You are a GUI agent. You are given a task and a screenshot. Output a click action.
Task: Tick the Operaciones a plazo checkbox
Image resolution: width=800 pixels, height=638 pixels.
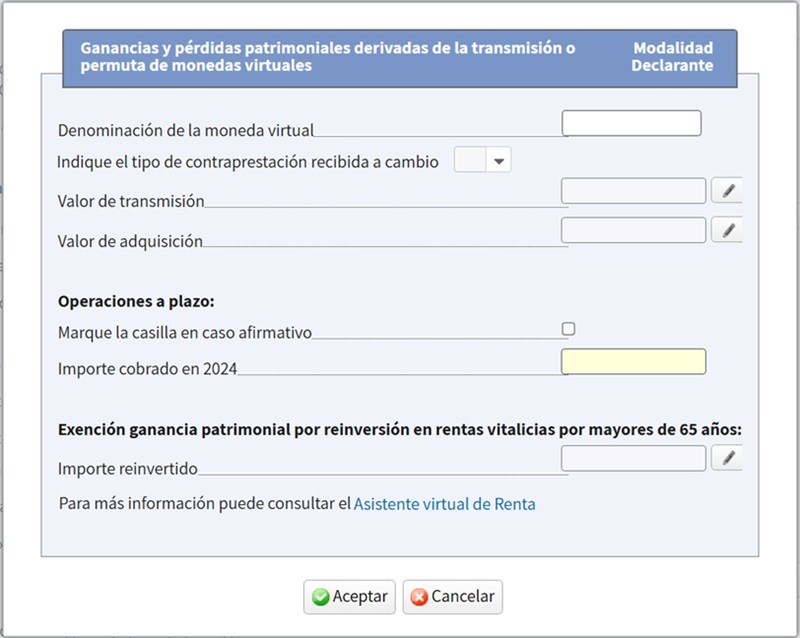(x=568, y=329)
